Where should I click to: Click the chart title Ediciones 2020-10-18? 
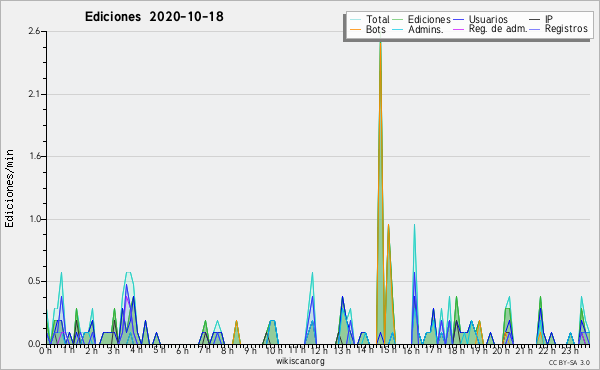pyautogui.click(x=154, y=17)
